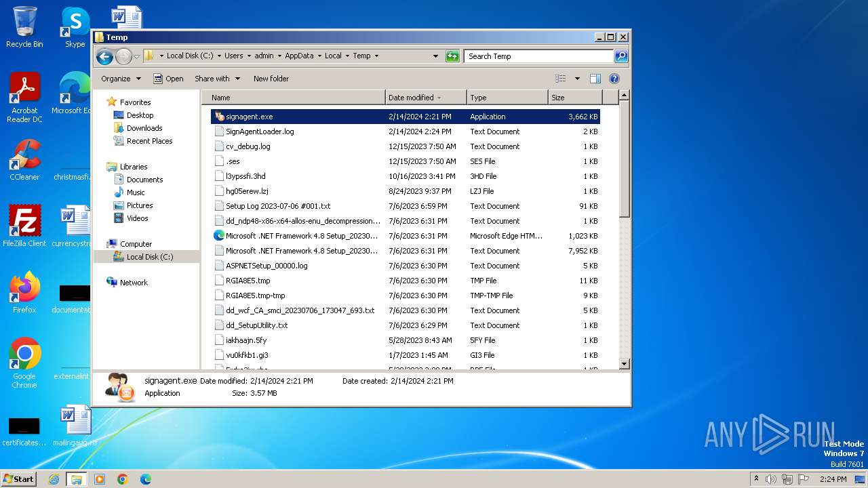Open Windows Media Player taskbar icon
Image resolution: width=868 pixels, height=488 pixels.
[x=100, y=479]
